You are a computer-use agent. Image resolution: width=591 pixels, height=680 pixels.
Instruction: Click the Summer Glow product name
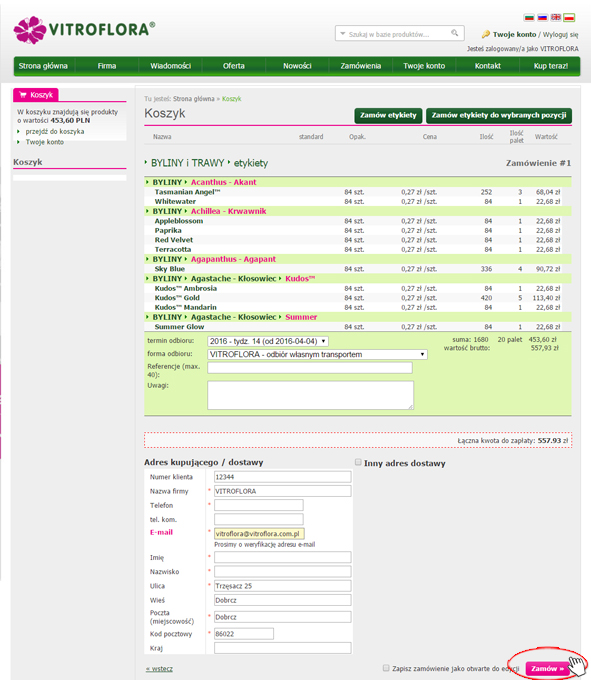point(180,327)
